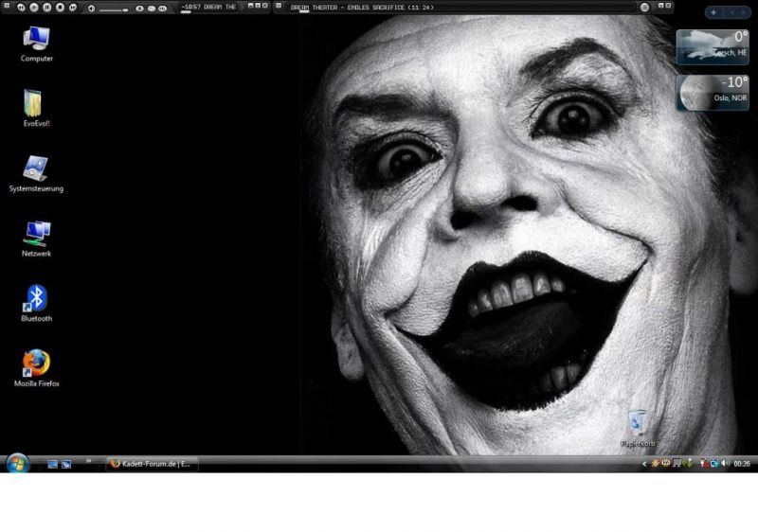
Task: Toggle the shuffle button in the player
Action: click(162, 9)
